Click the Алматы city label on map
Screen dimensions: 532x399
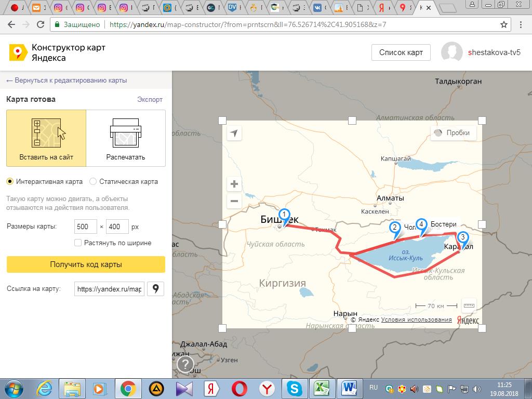390,198
